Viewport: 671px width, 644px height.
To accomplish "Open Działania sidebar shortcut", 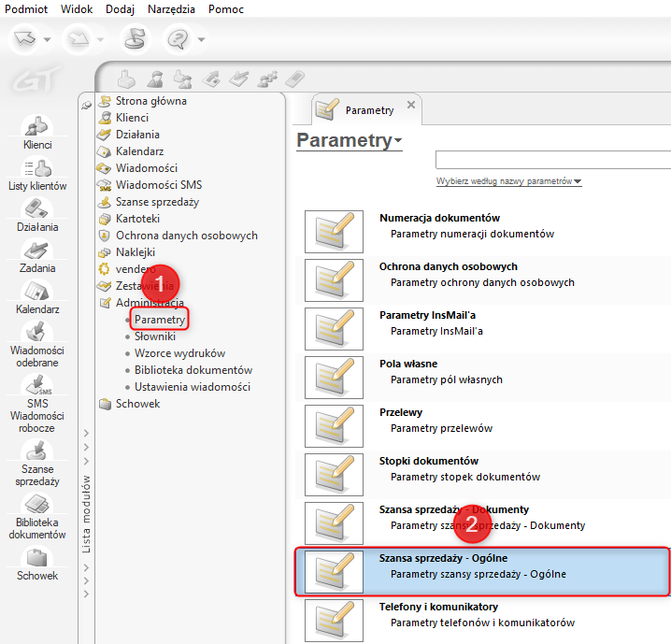I will (37, 215).
